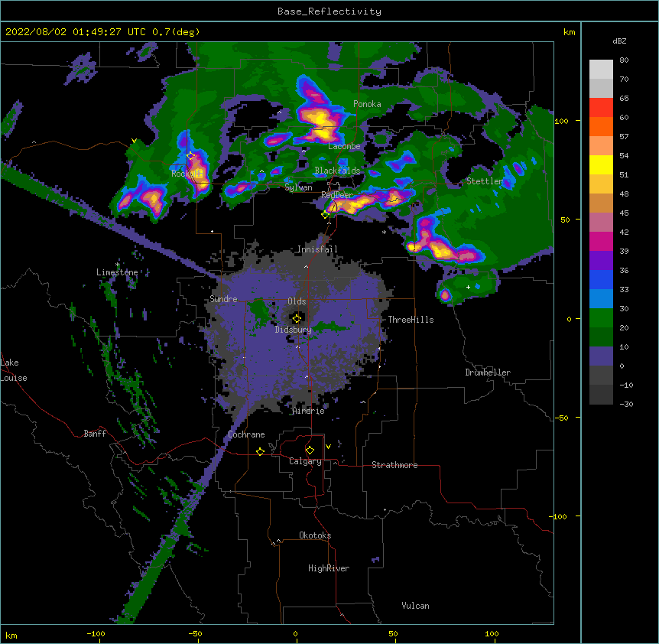659x644 pixels.
Task: Click the Calgary city label
Action: tap(305, 461)
